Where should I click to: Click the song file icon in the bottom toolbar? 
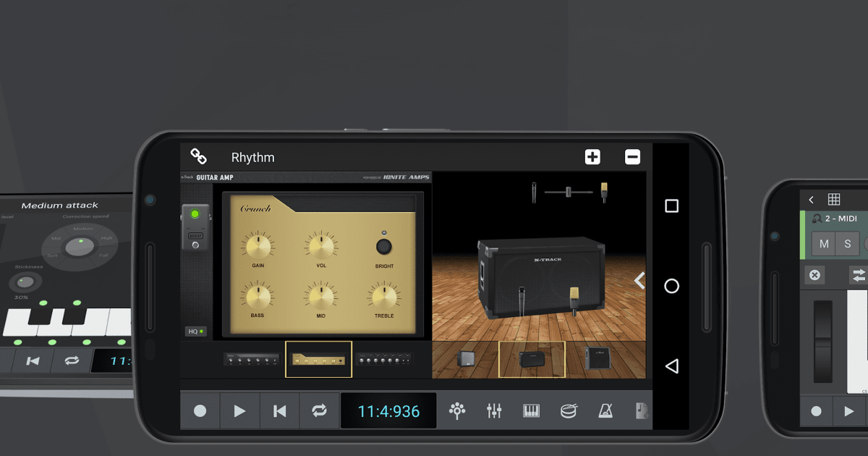pos(642,411)
